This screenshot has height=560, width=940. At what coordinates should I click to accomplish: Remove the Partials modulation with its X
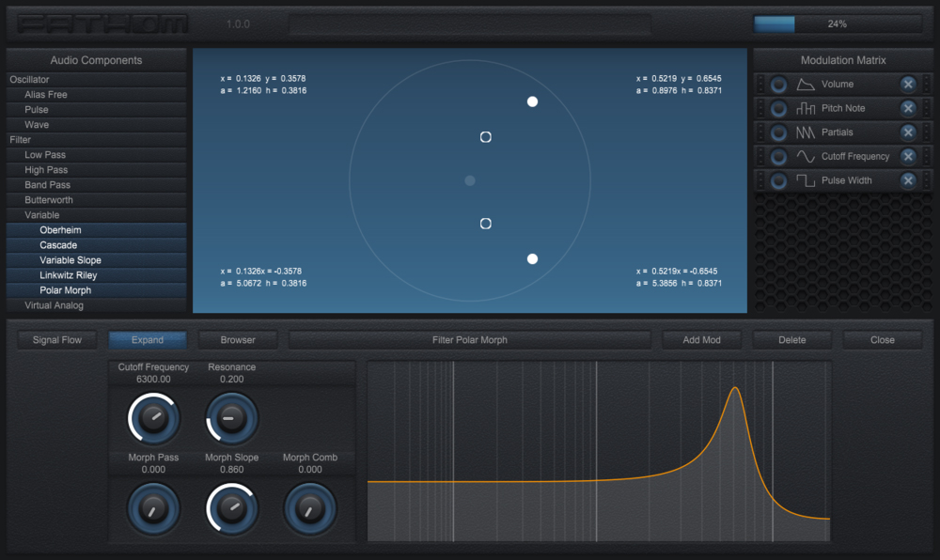click(x=908, y=132)
